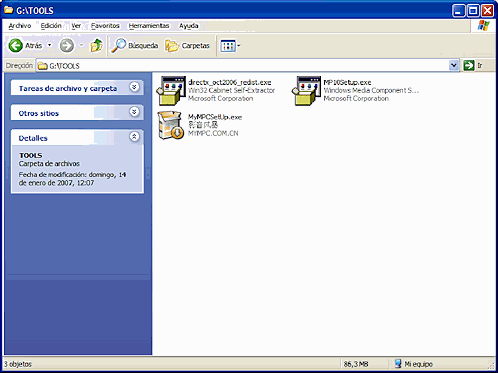498x373 pixels.
Task: Click the 3 objetos status text
Action: coord(18,364)
